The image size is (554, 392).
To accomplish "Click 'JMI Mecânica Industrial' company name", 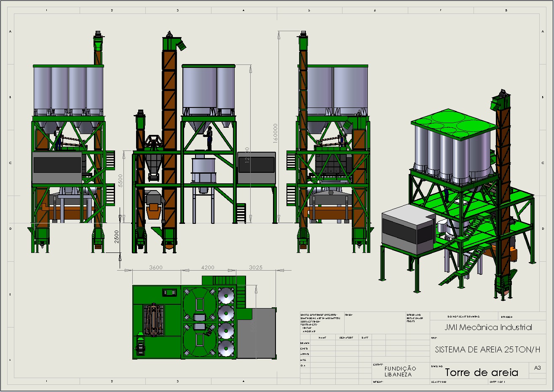I will [x=488, y=327].
